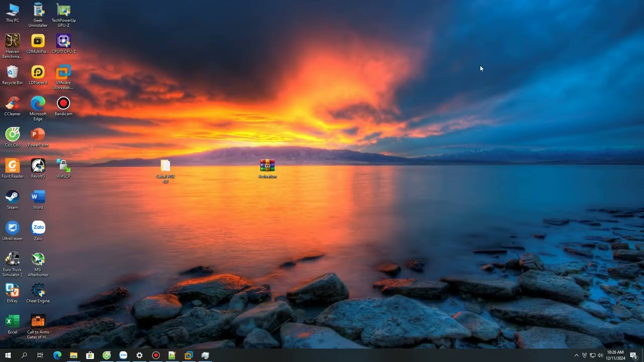644x362 pixels.
Task: Select the Cốc Cốc browser desktop icon
Action: tap(13, 138)
